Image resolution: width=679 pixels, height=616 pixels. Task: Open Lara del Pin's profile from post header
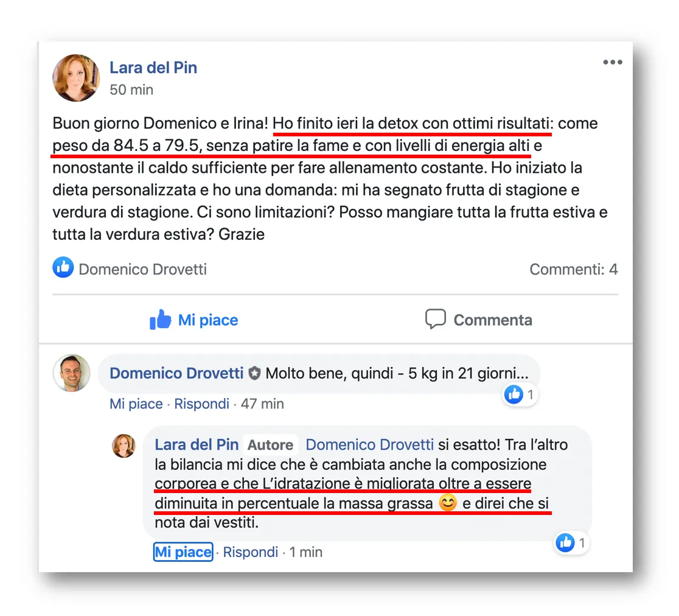click(x=153, y=68)
